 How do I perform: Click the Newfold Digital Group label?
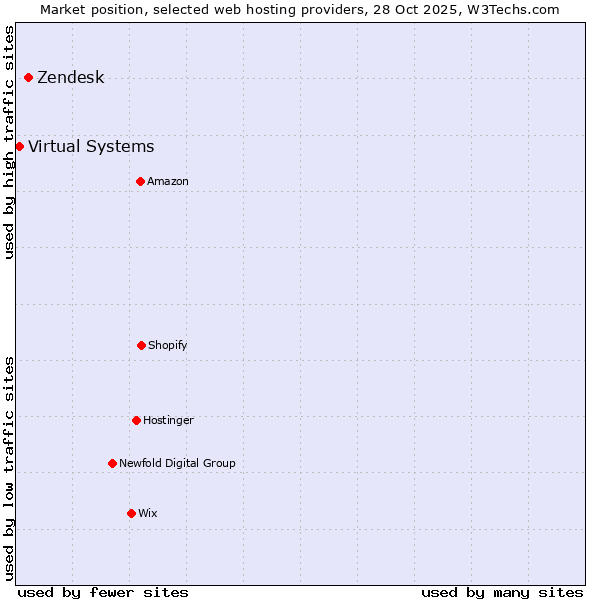[177, 463]
